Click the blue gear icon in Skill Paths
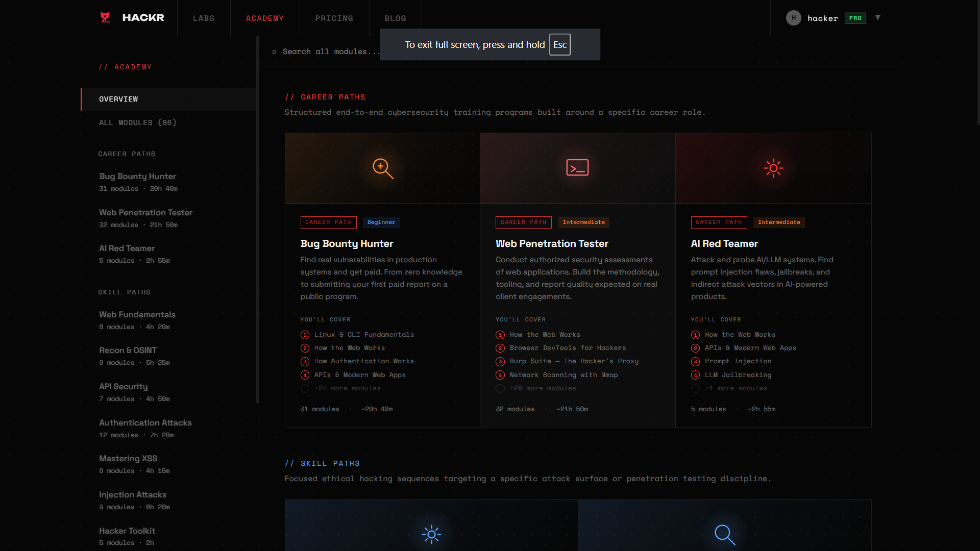The width and height of the screenshot is (980, 551). point(431,534)
